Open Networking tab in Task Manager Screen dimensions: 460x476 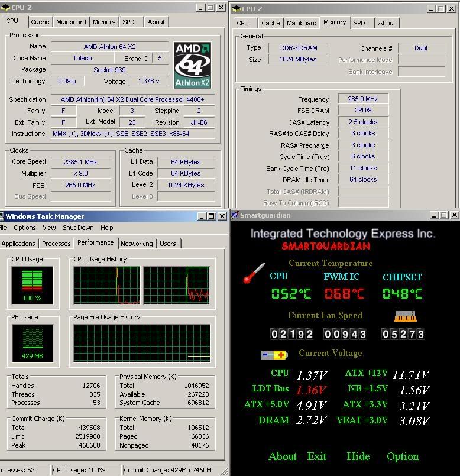point(137,244)
